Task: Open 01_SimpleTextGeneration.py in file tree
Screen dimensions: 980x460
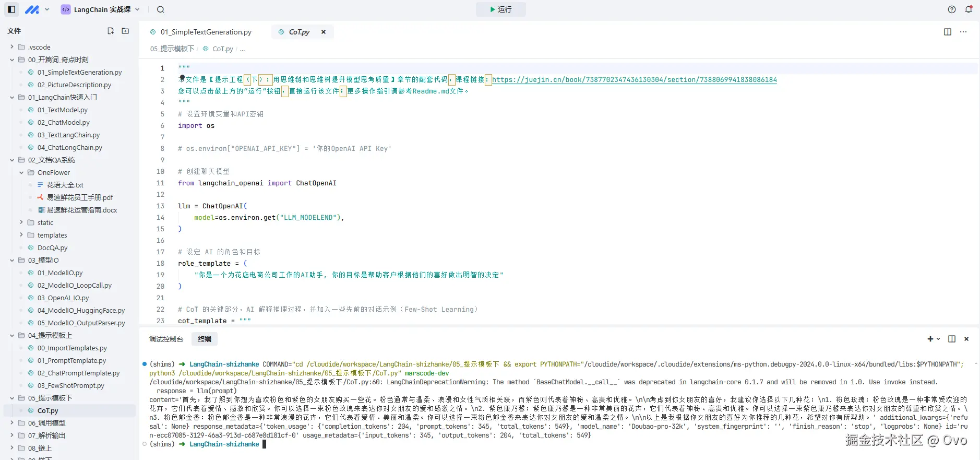Action: 79,72
